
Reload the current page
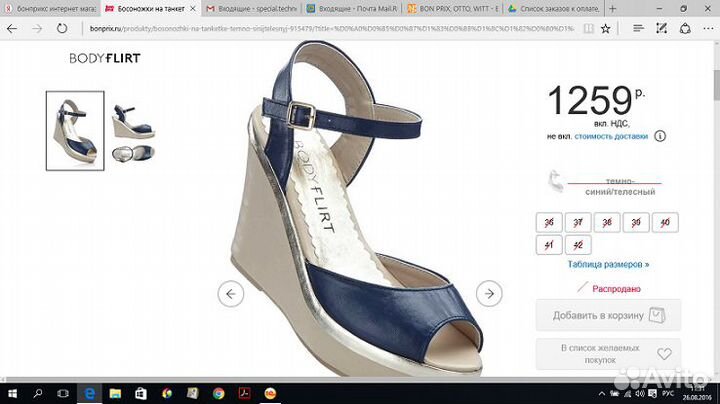point(62,28)
